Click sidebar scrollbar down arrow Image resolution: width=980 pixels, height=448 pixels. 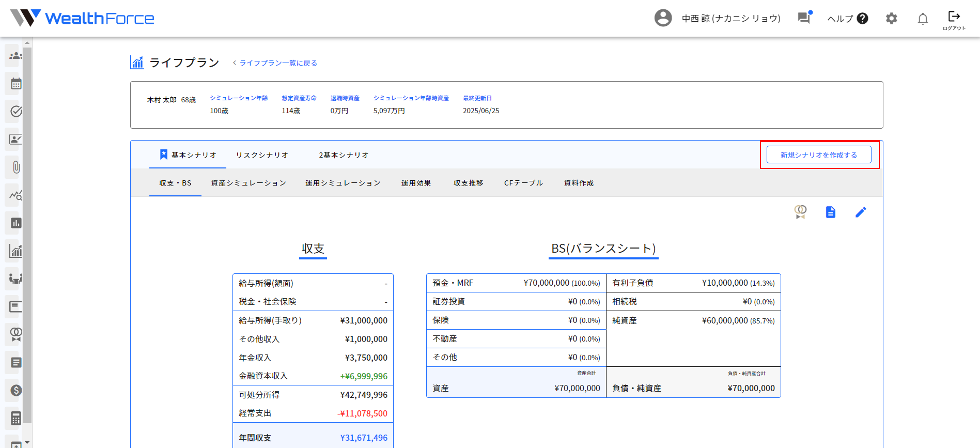tap(27, 442)
